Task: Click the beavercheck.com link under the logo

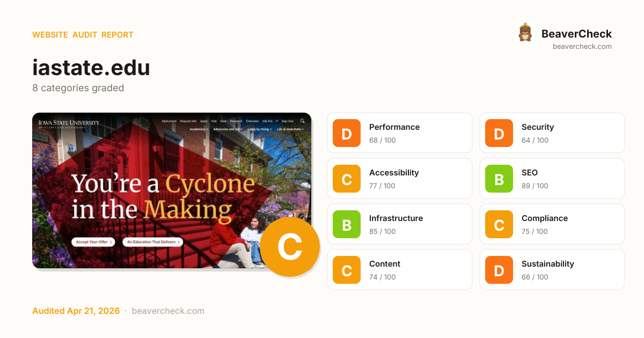Action: 582,47
